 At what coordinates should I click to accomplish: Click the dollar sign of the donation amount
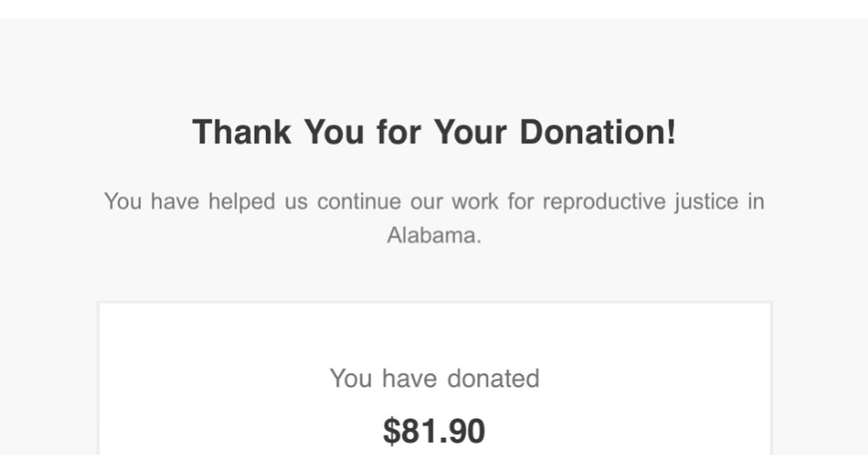pyautogui.click(x=391, y=431)
